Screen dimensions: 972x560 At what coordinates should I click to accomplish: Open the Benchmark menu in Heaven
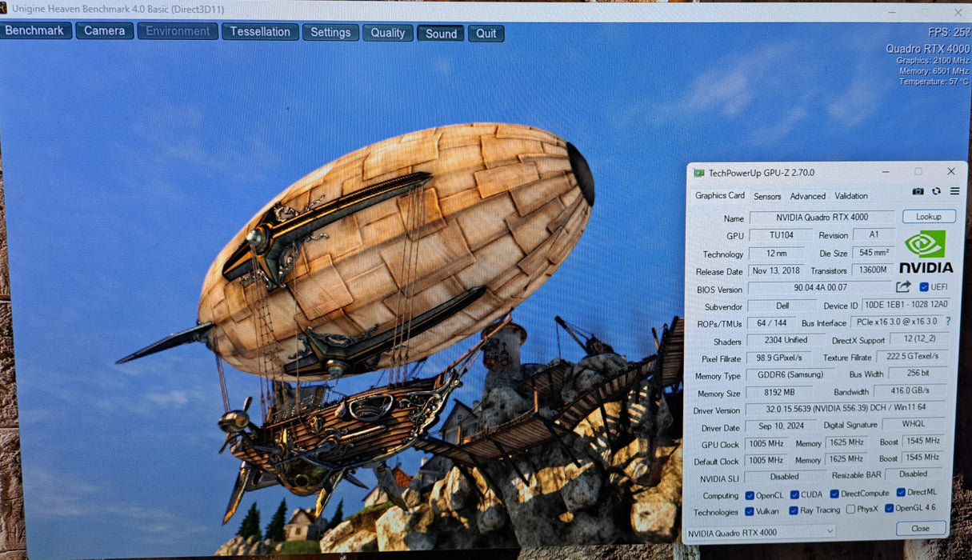click(36, 30)
